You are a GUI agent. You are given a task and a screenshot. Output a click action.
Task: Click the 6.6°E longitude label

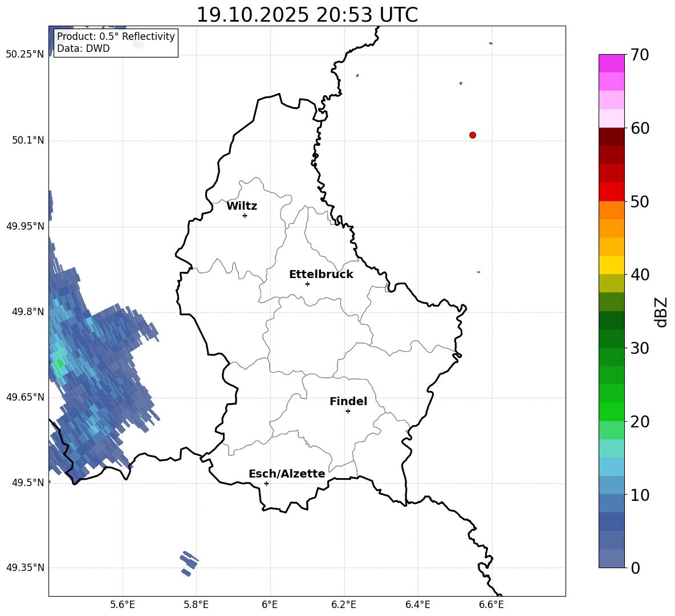[491, 605]
